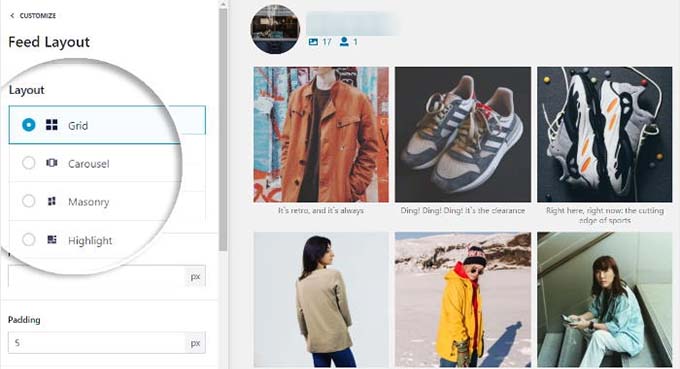This screenshot has height=369, width=680.
Task: Open the Adidas sneakers photo
Action: [x=463, y=134]
